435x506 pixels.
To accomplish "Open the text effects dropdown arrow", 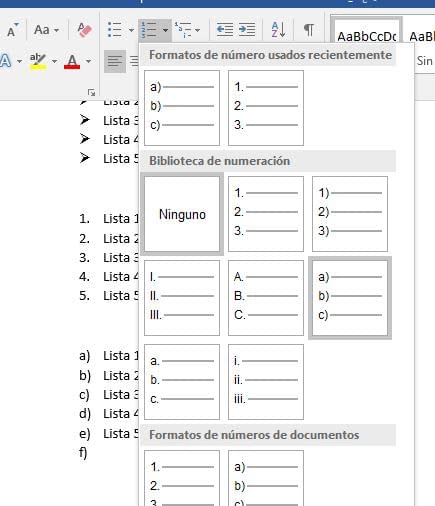I will click(19, 61).
